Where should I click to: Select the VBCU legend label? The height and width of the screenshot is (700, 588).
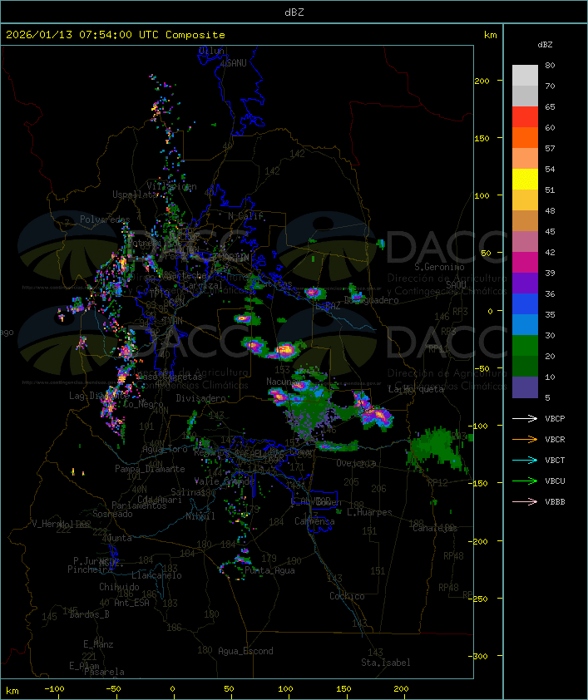point(555,481)
